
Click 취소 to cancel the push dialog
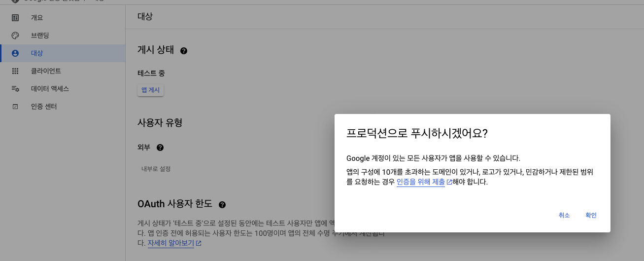click(564, 215)
